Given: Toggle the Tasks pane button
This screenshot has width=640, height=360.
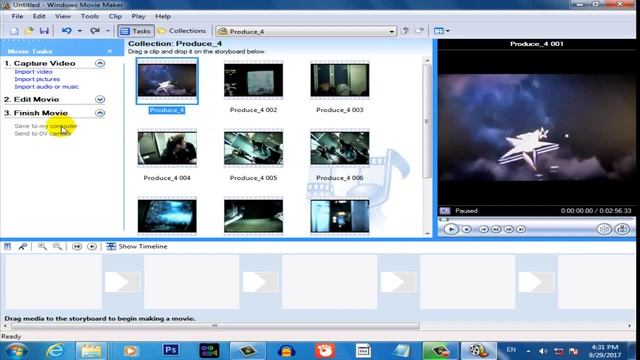Looking at the screenshot, I should pyautogui.click(x=136, y=31).
